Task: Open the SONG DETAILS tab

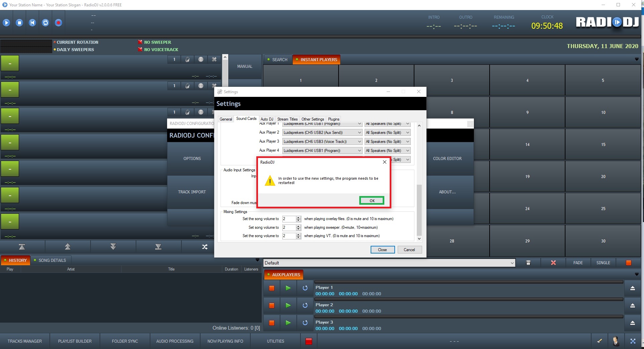Action: (x=52, y=260)
